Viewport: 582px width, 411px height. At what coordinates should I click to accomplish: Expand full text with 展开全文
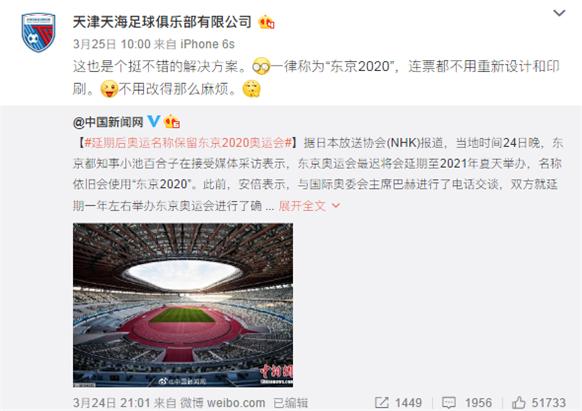click(x=302, y=206)
